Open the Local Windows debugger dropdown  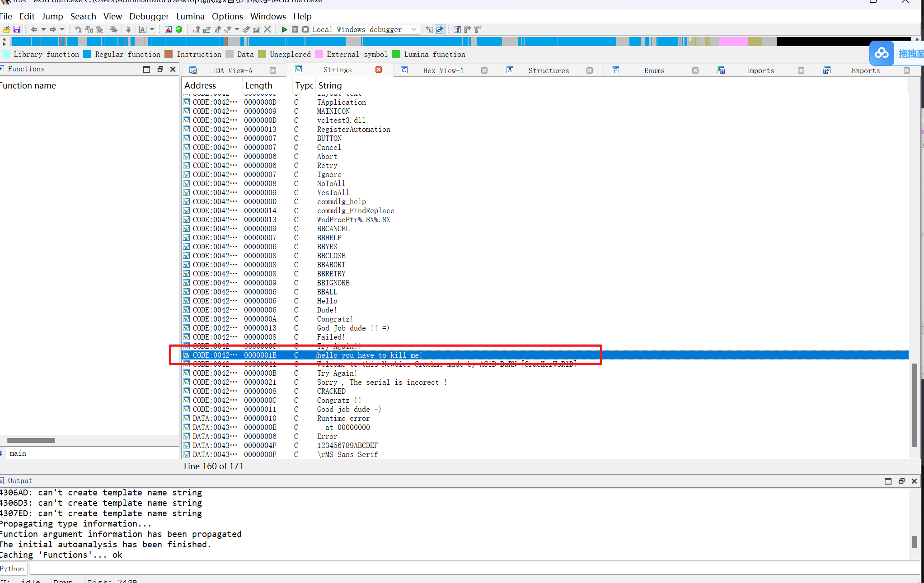(x=413, y=29)
